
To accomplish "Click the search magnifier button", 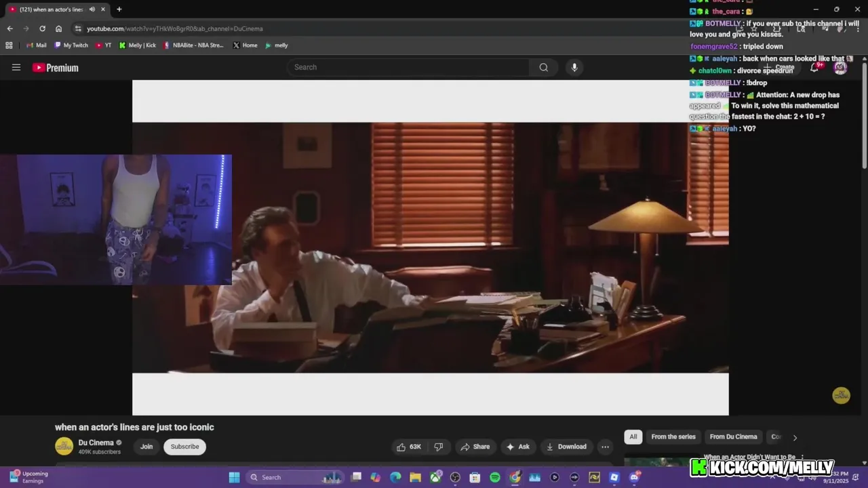I will click(543, 67).
